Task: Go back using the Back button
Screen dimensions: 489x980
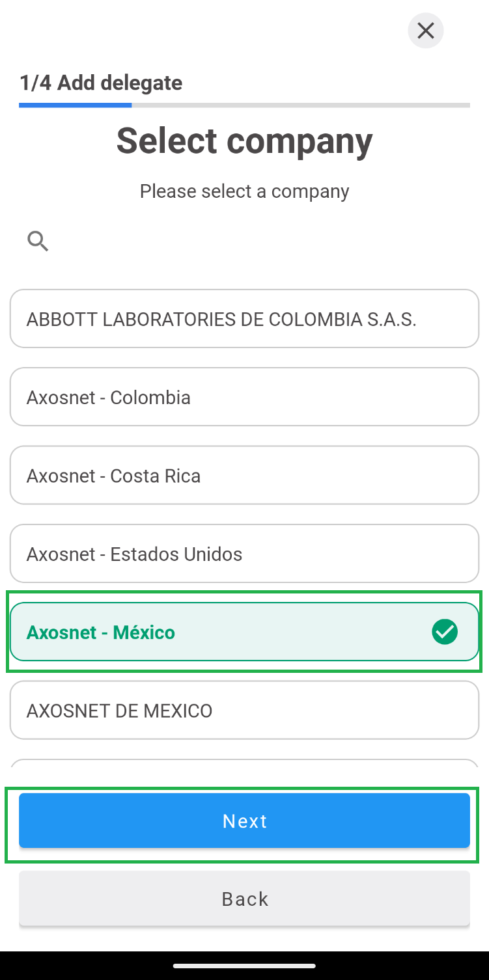Action: coord(244,899)
